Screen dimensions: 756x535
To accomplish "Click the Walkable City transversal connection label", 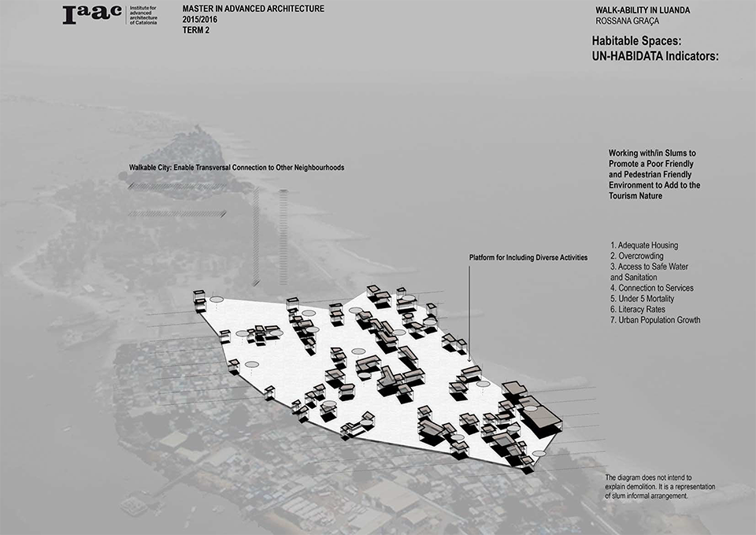I will 236,168.
